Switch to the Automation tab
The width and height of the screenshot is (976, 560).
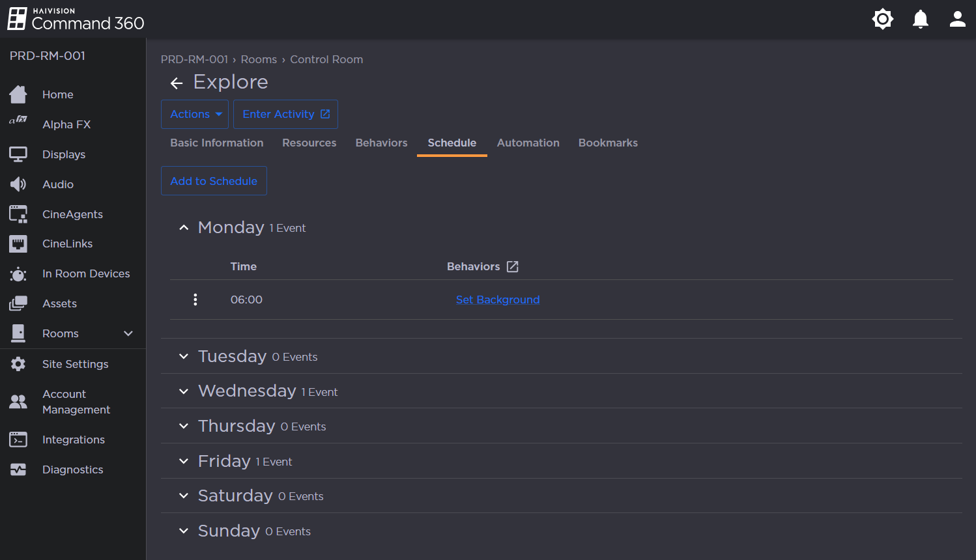528,143
